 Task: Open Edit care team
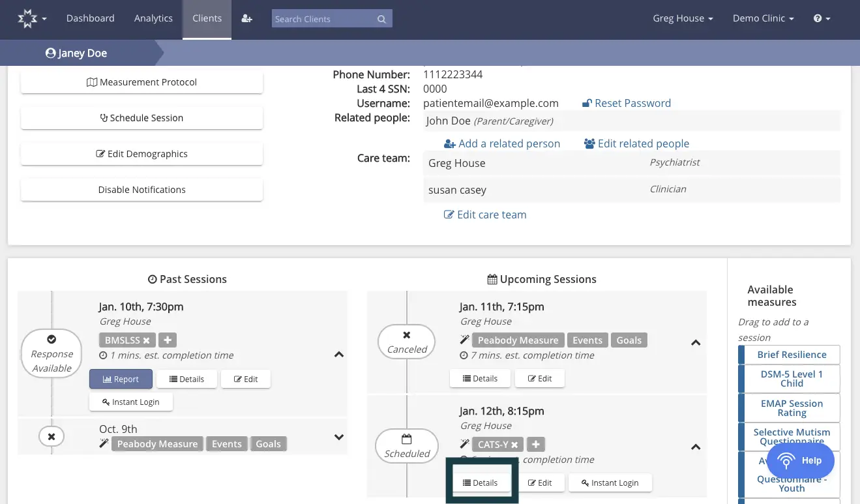(485, 214)
